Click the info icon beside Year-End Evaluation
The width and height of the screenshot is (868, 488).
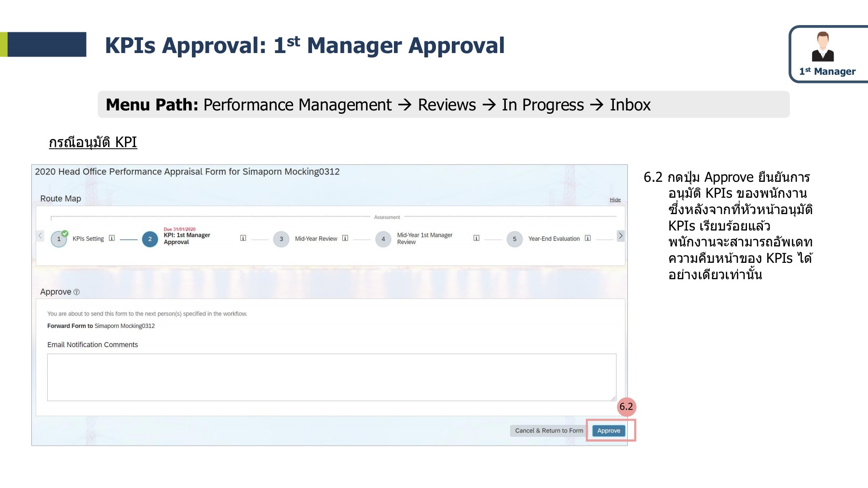click(x=588, y=238)
